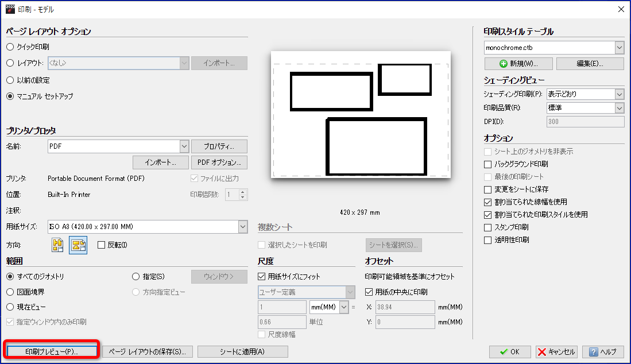Select the portrait orientation icon
The width and height of the screenshot is (631, 364).
coord(57,245)
